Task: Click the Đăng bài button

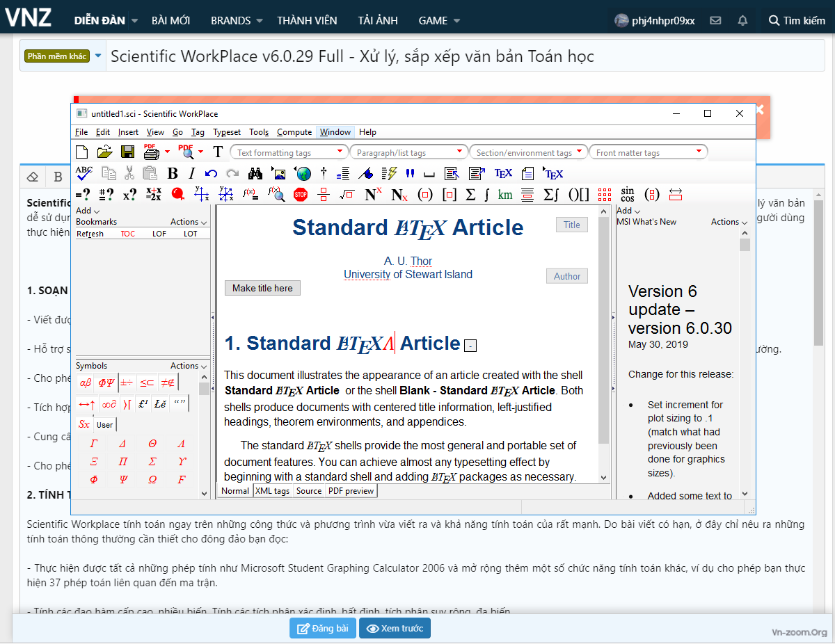Action: point(323,629)
